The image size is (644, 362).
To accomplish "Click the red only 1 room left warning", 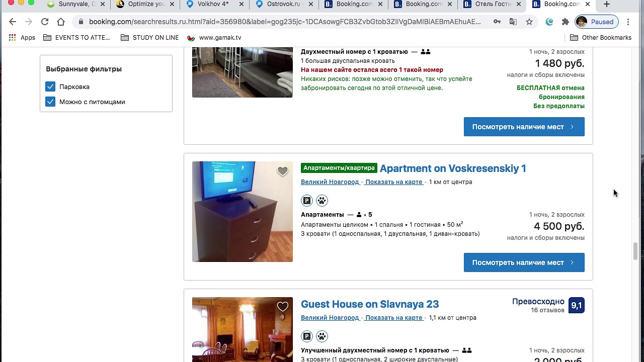I will tap(372, 70).
